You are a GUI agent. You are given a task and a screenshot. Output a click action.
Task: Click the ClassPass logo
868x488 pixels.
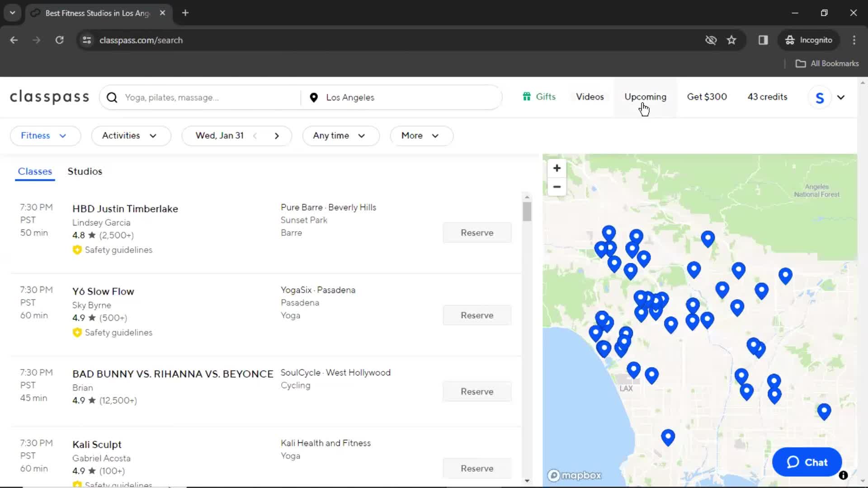(50, 97)
